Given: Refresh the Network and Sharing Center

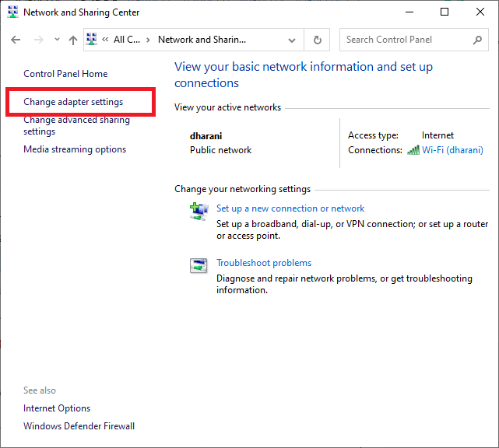Looking at the screenshot, I should pyautogui.click(x=317, y=40).
